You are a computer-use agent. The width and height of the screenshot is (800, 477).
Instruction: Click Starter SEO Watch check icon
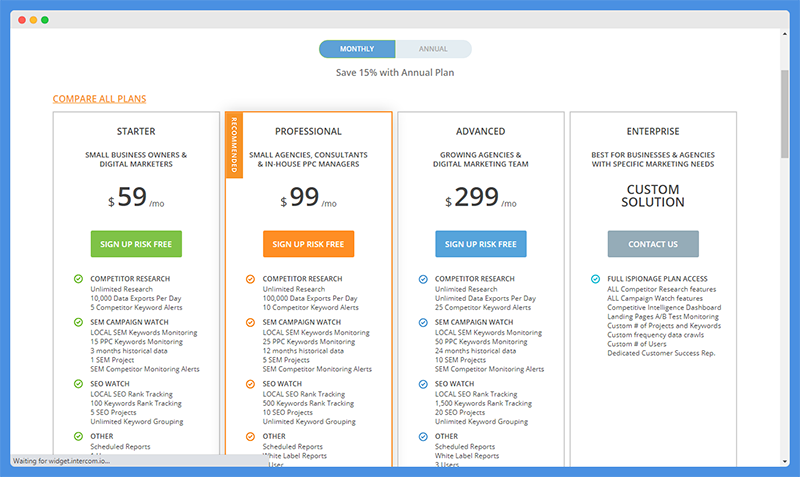78,384
